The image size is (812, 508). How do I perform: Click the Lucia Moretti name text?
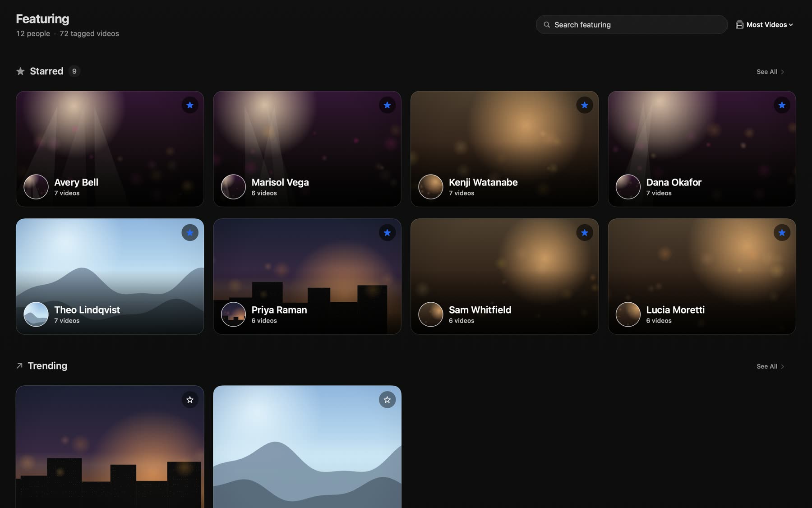(x=675, y=310)
